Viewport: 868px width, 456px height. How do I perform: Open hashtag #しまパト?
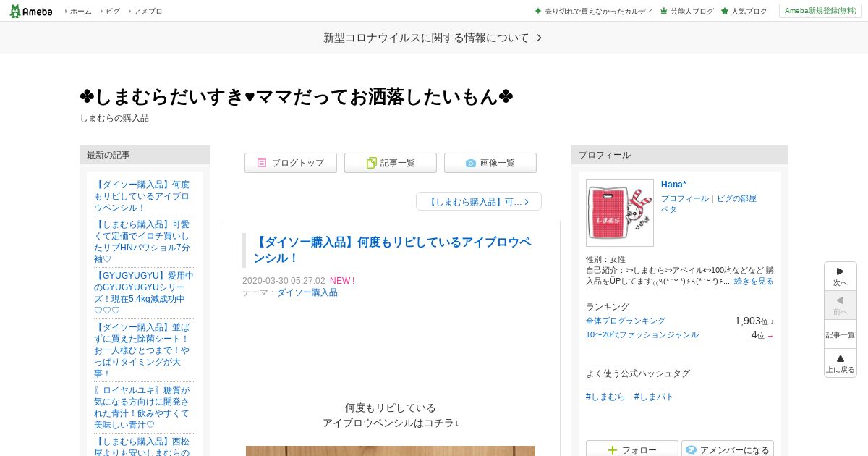654,397
